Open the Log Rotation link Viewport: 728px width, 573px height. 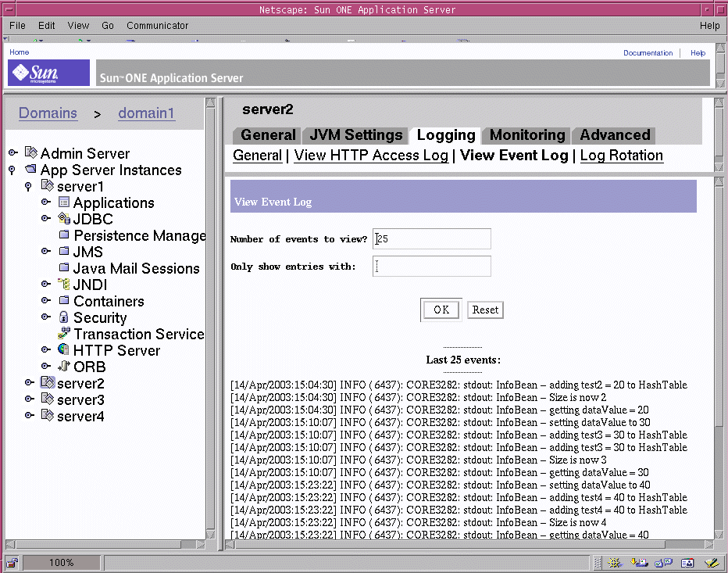coord(621,156)
